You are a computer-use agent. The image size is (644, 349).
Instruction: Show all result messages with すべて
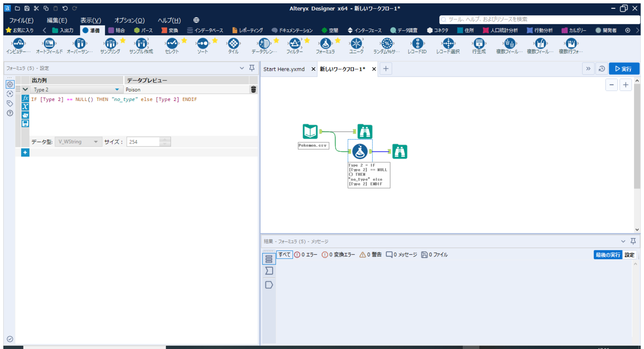point(284,255)
